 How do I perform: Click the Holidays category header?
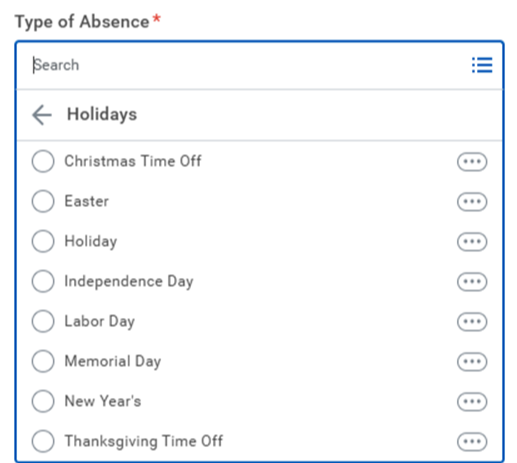point(102,114)
